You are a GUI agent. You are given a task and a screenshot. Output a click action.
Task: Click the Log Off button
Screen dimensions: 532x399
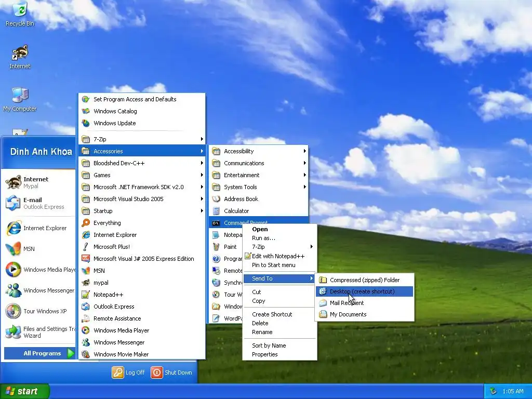coord(129,373)
